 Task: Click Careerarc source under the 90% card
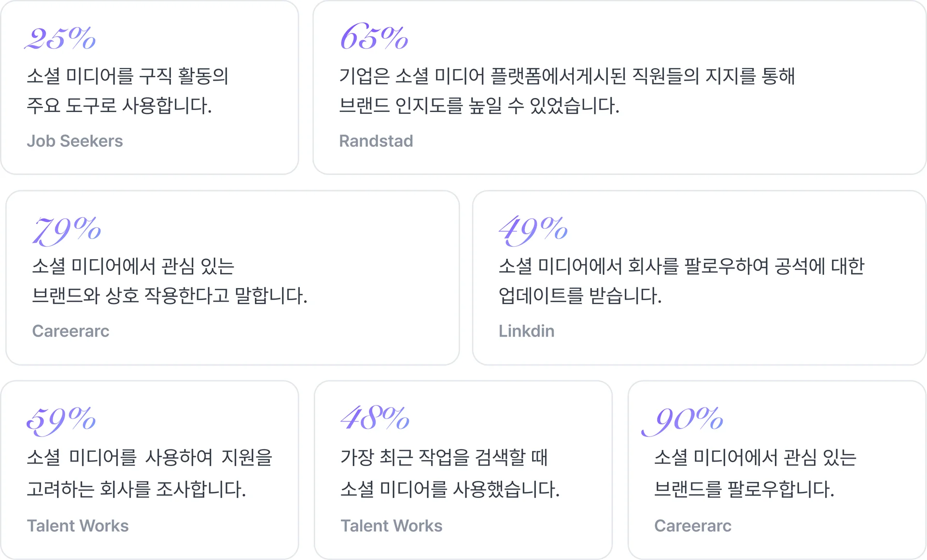[x=692, y=526]
